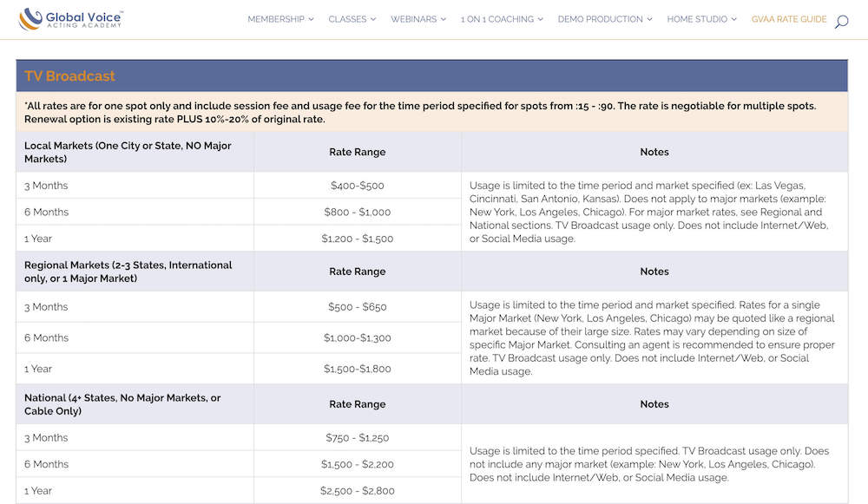Image resolution: width=868 pixels, height=504 pixels.
Task: Click the $1,000-$1,300 rate cell
Action: point(357,338)
